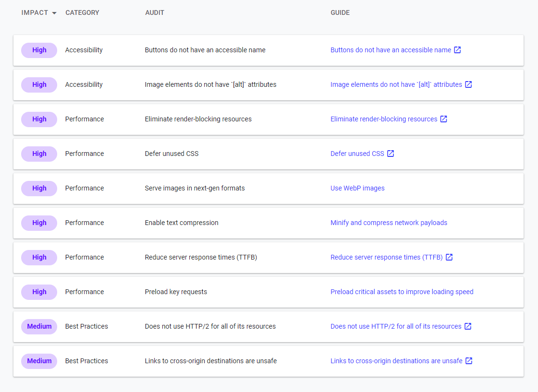The width and height of the screenshot is (538, 392).
Task: Select audit text 'Defer unused CSS'
Action: (171, 154)
